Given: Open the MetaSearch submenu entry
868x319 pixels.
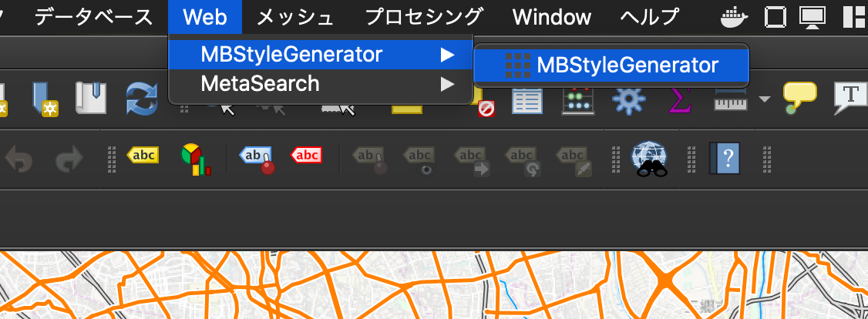Looking at the screenshot, I should 321,83.
